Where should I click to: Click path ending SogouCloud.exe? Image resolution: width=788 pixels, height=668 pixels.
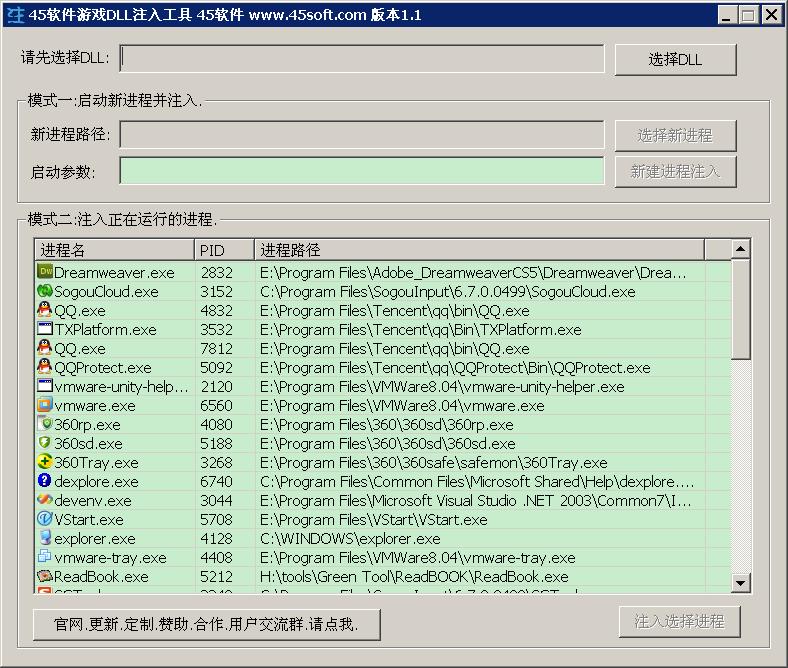448,292
